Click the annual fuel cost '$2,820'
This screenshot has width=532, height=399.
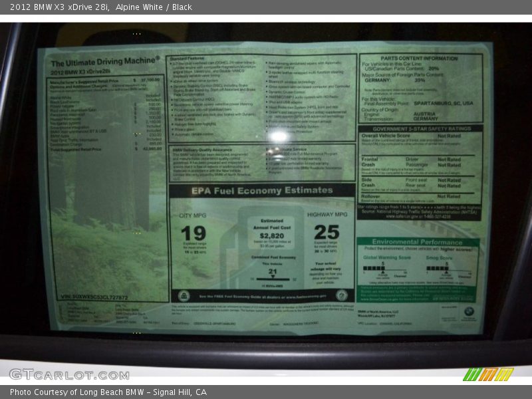pyautogui.click(x=271, y=236)
